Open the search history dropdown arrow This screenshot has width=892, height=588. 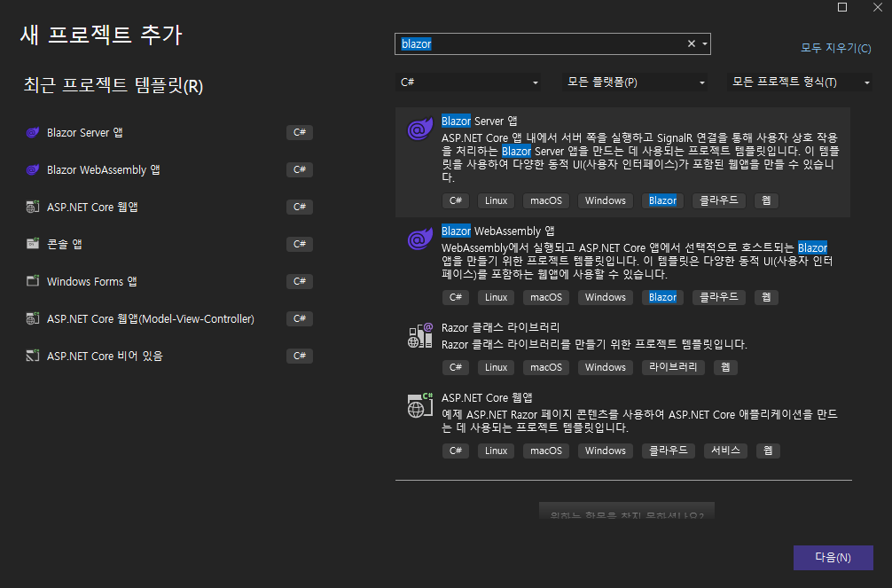pyautogui.click(x=703, y=43)
